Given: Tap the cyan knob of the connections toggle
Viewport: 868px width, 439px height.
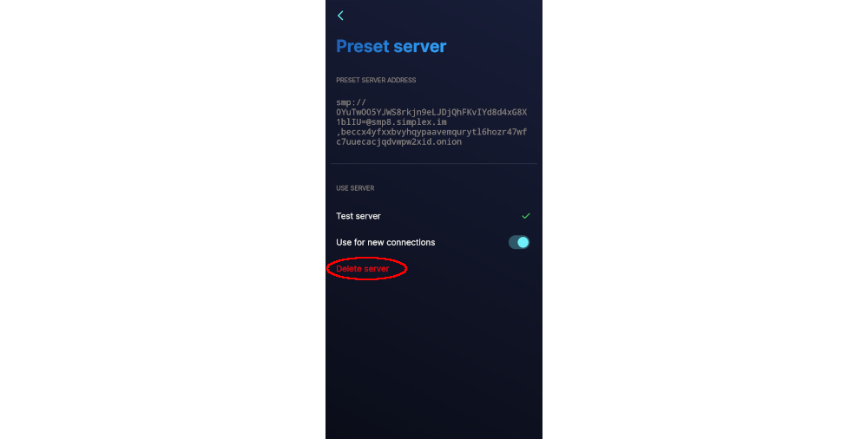Looking at the screenshot, I should (523, 242).
